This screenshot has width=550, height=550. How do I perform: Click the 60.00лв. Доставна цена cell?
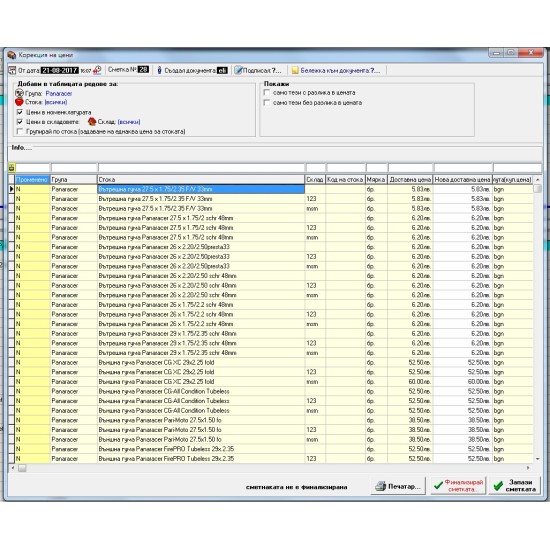pos(410,382)
